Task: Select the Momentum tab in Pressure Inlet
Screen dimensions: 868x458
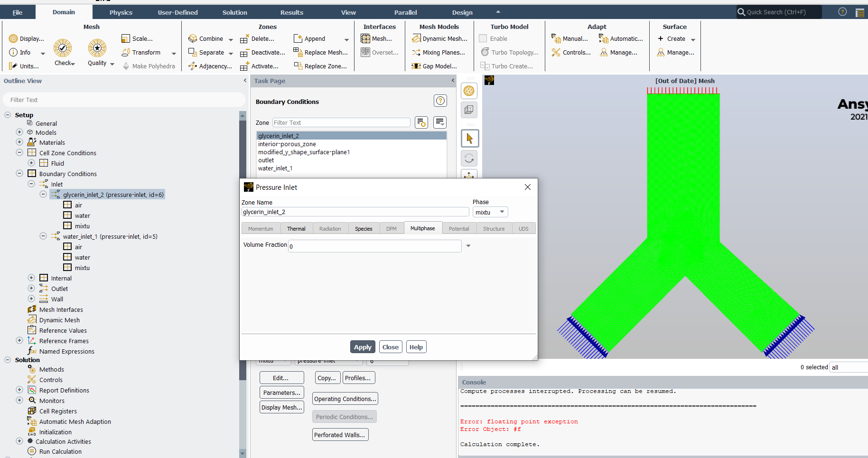Action: (x=261, y=229)
